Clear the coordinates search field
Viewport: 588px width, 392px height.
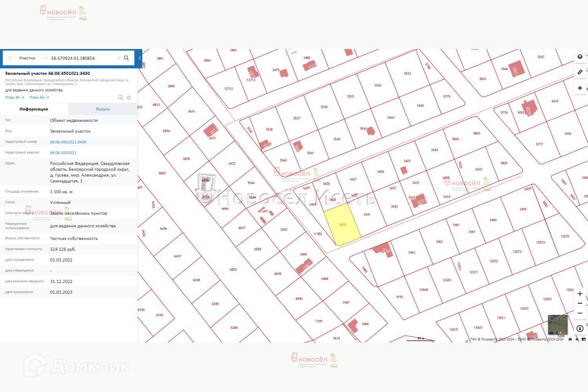point(119,58)
